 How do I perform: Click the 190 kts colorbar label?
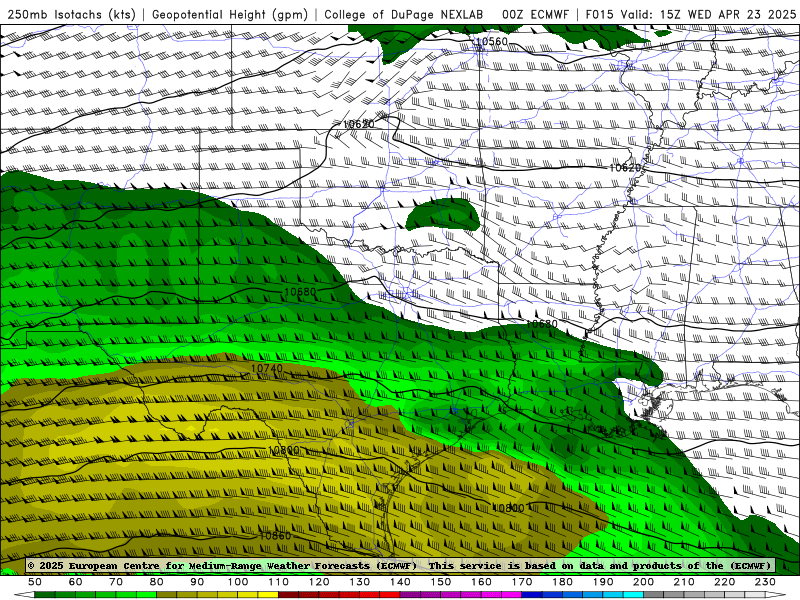pyautogui.click(x=603, y=582)
